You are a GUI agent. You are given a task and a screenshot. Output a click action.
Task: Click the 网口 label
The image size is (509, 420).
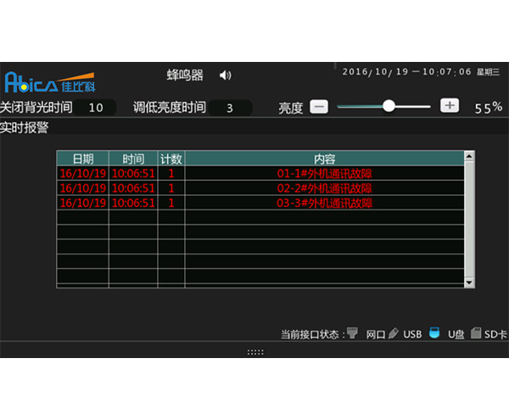tap(376, 334)
